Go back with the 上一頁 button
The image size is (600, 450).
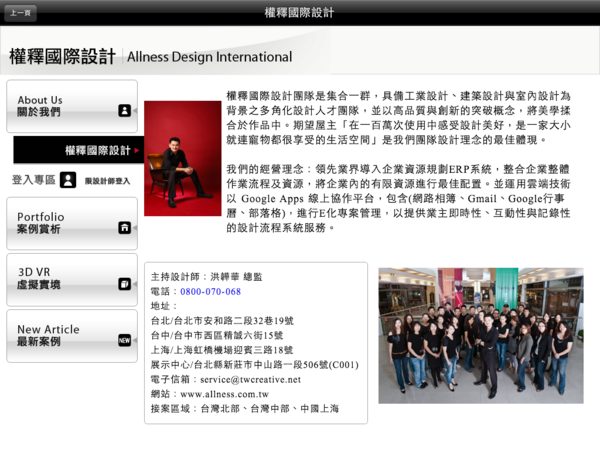point(20,13)
